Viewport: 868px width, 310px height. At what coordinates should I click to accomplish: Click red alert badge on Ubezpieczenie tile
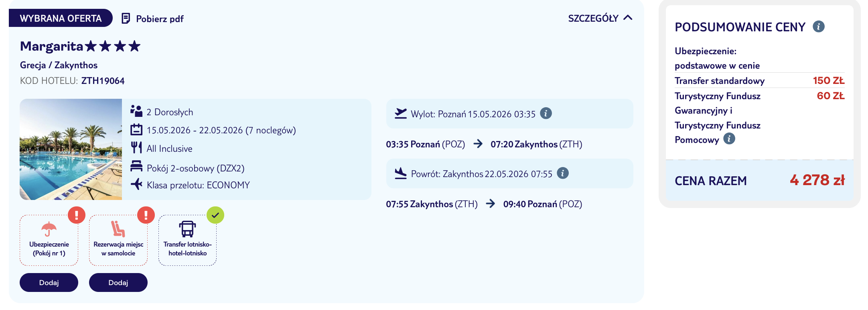[x=76, y=215]
